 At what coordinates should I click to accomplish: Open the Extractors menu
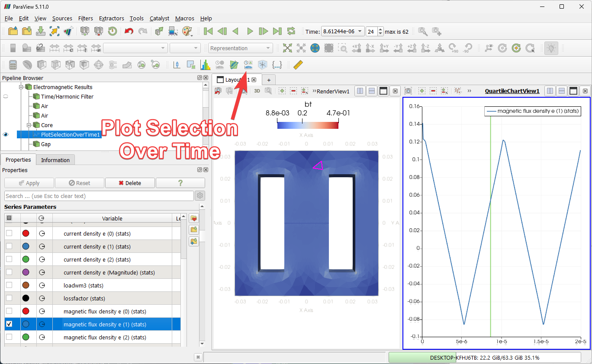112,18
